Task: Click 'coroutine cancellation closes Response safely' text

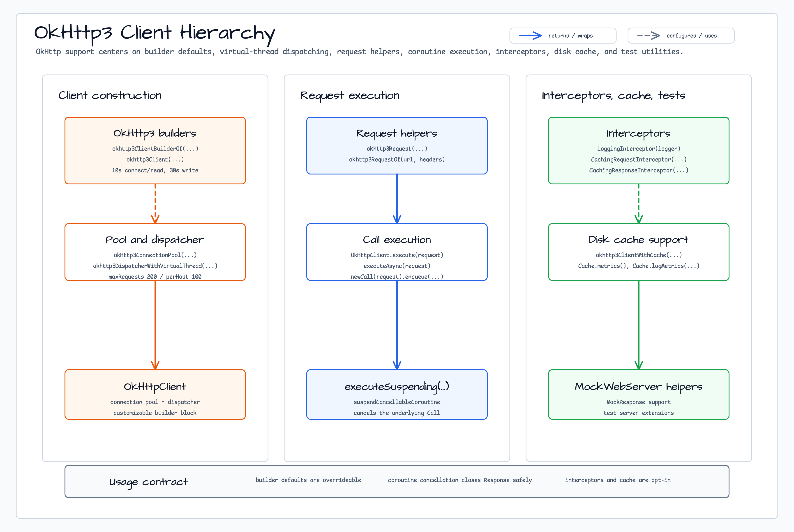Action: pos(460,480)
